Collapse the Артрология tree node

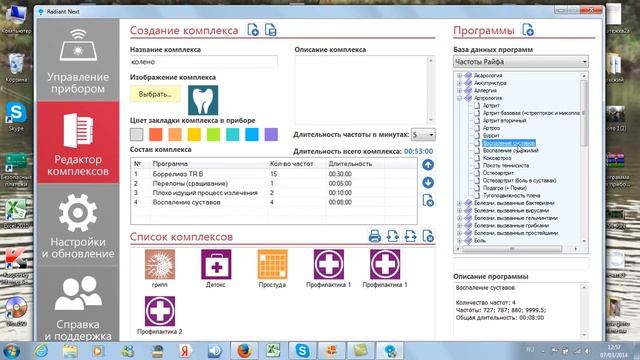point(460,98)
